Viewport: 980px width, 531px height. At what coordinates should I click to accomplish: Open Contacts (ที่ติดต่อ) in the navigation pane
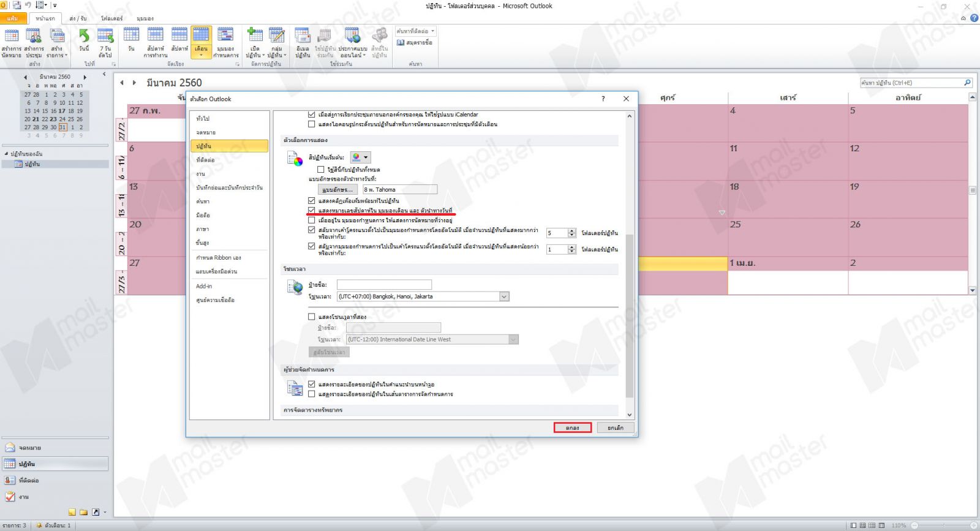tap(29, 481)
